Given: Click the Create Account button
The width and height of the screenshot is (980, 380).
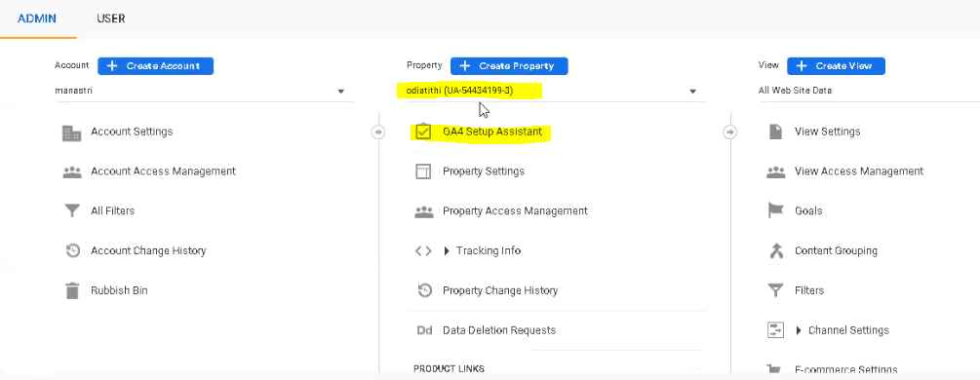Looking at the screenshot, I should [156, 65].
